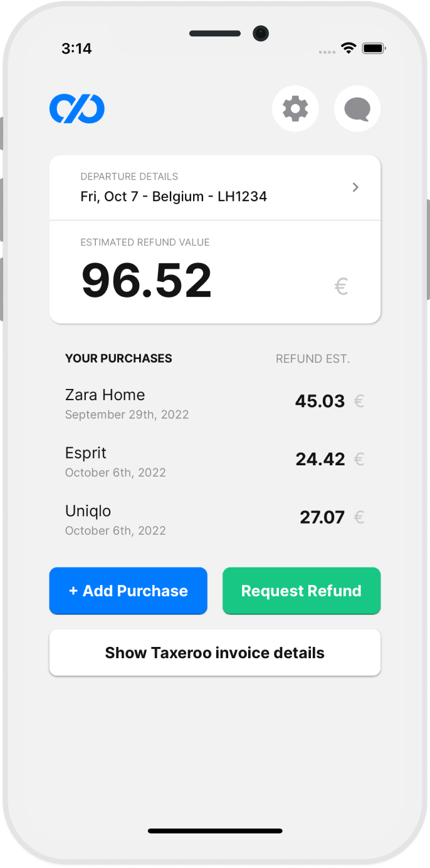Open the settings gear icon

pyautogui.click(x=295, y=108)
